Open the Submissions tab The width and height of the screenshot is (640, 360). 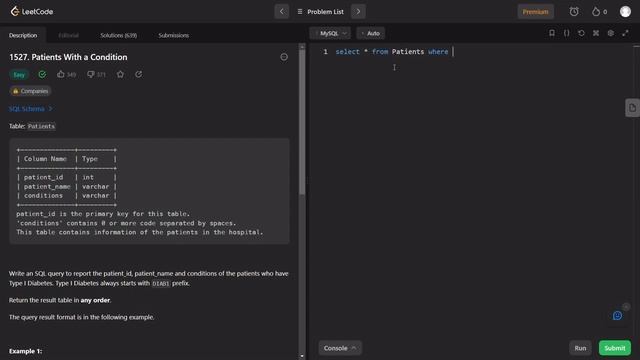coord(173,36)
